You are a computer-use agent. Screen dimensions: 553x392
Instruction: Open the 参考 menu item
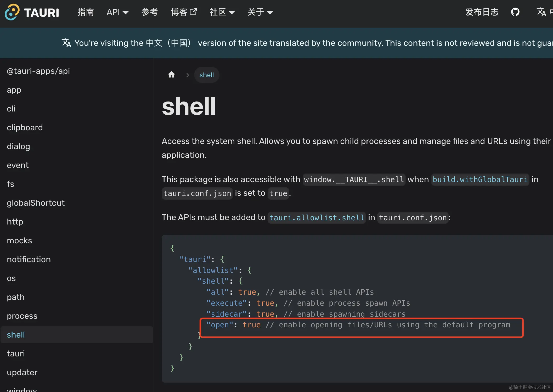pyautogui.click(x=149, y=12)
